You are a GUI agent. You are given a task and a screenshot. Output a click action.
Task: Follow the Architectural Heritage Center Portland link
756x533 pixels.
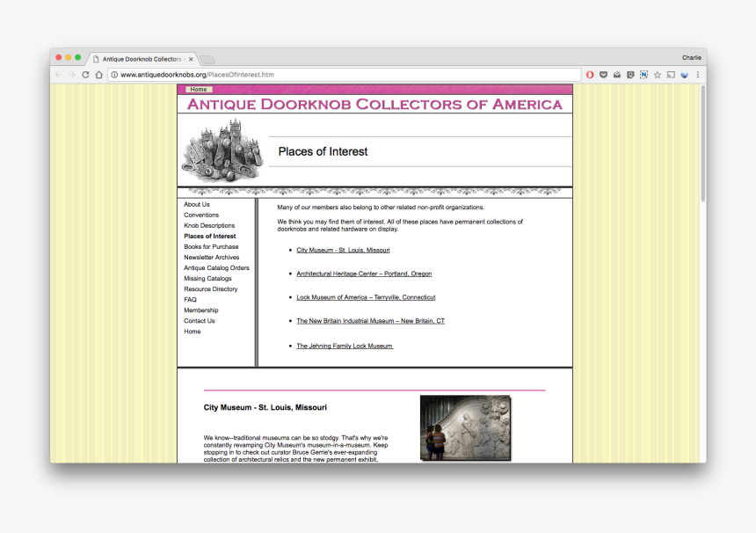[x=364, y=274]
